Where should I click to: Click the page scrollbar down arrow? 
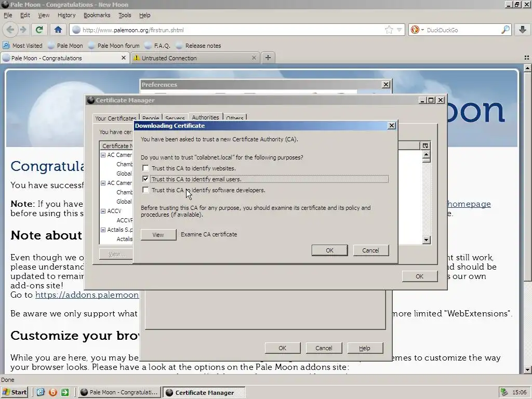(x=527, y=370)
